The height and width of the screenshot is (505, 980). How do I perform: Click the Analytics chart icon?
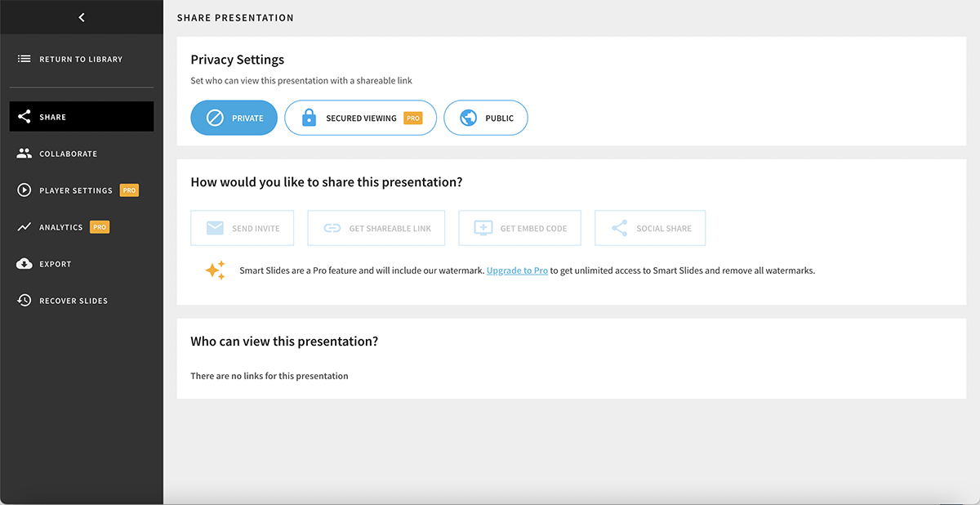[x=24, y=226]
